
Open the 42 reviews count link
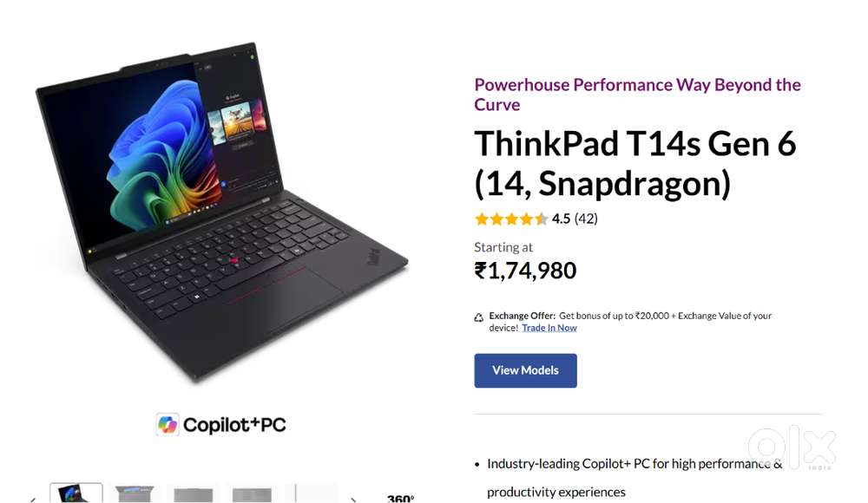(x=586, y=219)
